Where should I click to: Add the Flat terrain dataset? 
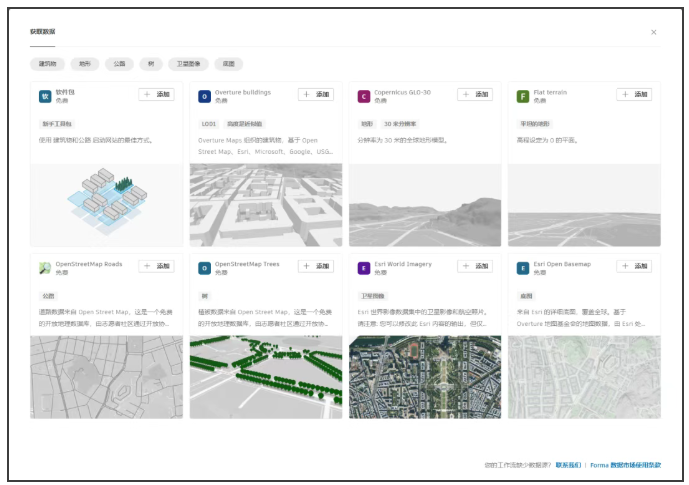coord(634,94)
